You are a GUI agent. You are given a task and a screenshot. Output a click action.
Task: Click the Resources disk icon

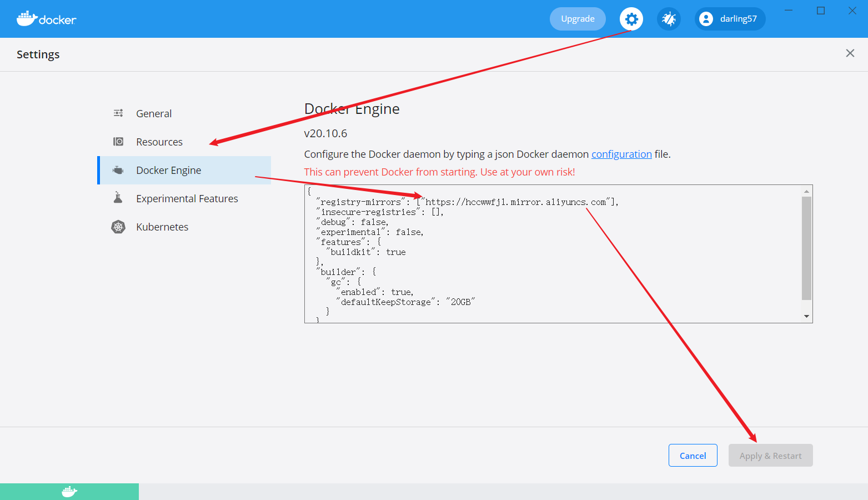(x=118, y=142)
